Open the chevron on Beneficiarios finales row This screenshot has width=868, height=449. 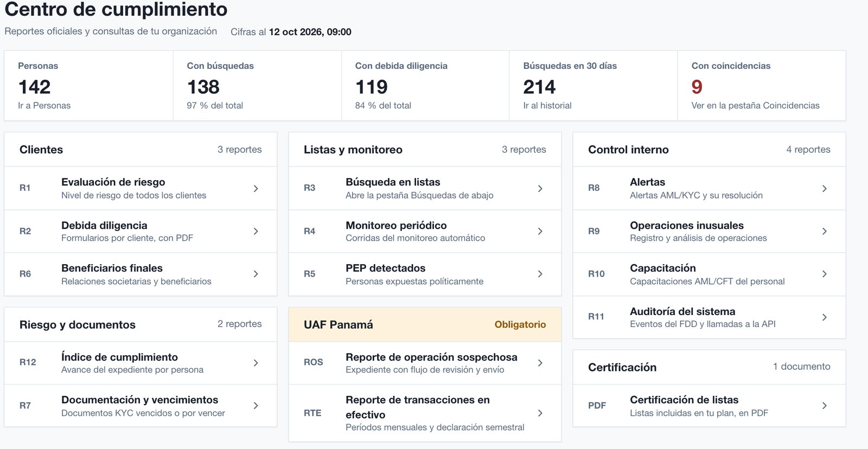pos(256,274)
